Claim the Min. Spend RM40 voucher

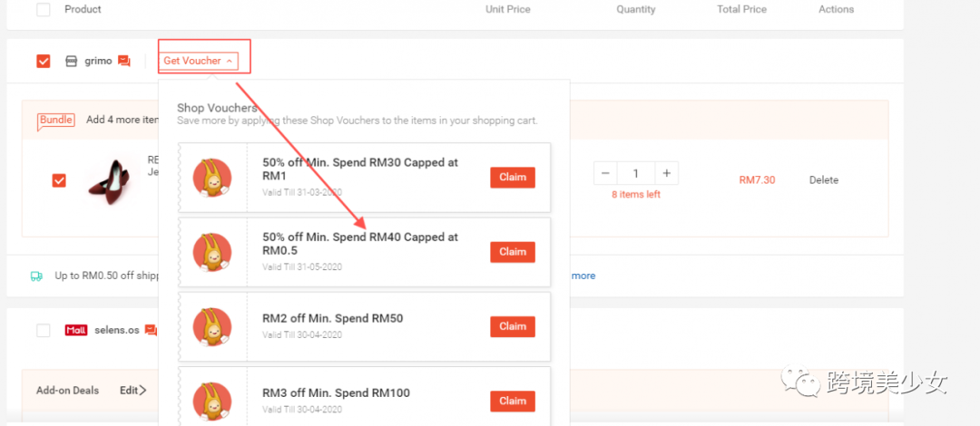(x=513, y=252)
